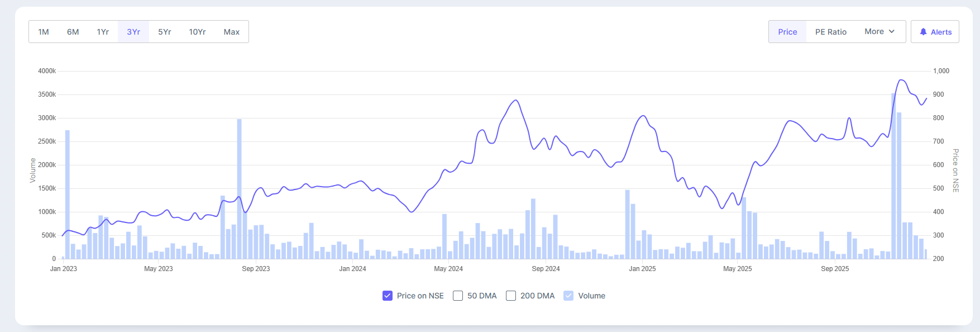Image resolution: width=980 pixels, height=332 pixels.
Task: Click the bell icon in Alerts
Action: 923,32
